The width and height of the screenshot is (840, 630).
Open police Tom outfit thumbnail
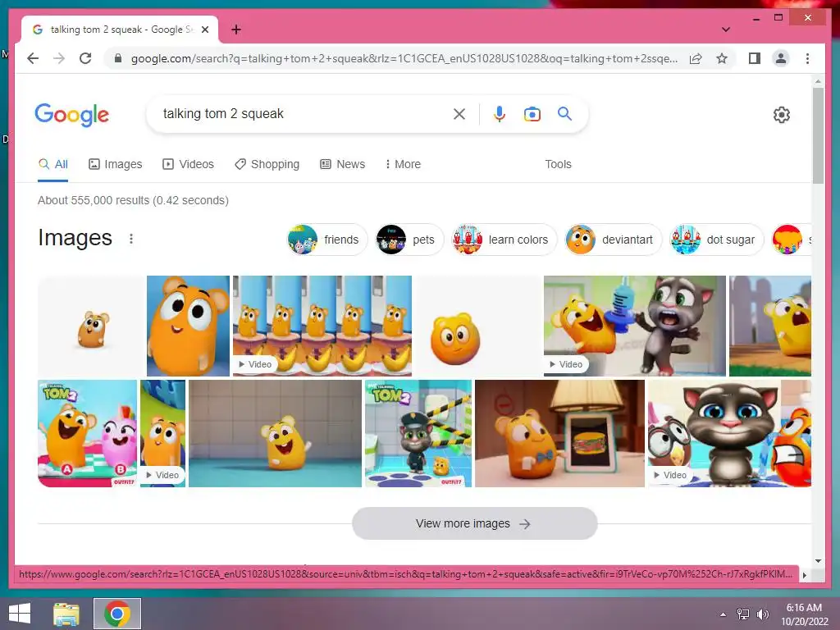pyautogui.click(x=418, y=433)
